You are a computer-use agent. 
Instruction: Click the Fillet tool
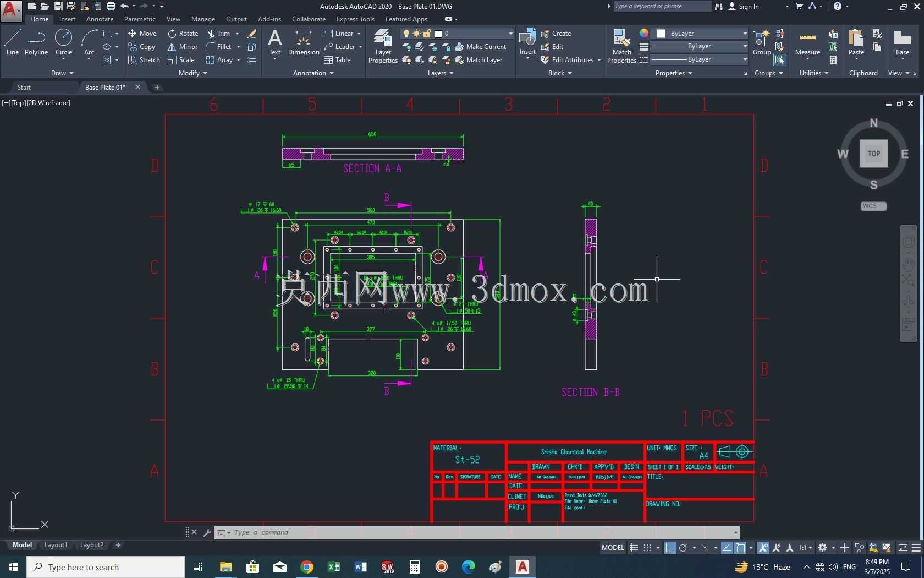(x=219, y=47)
